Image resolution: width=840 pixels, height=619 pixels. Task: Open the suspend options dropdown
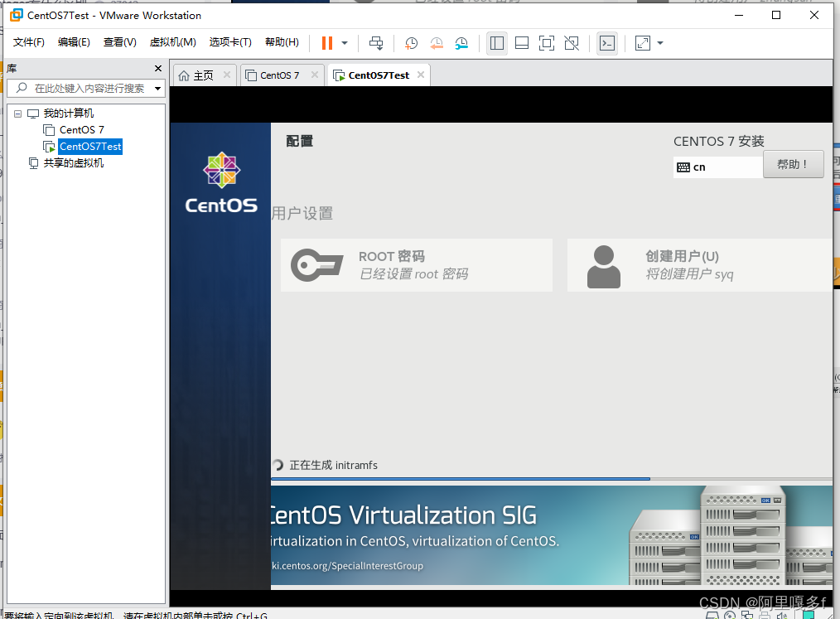click(x=342, y=43)
